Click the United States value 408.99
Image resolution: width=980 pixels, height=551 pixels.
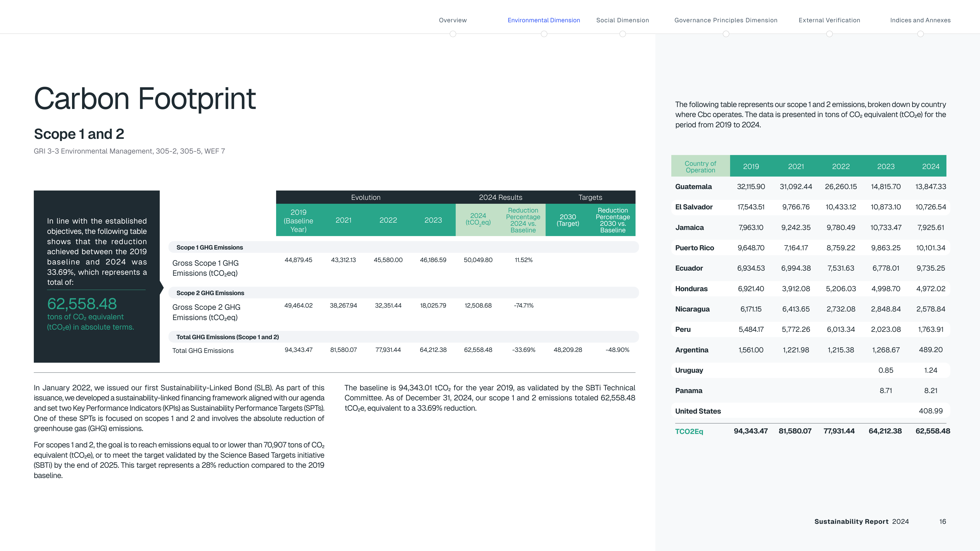pos(931,411)
